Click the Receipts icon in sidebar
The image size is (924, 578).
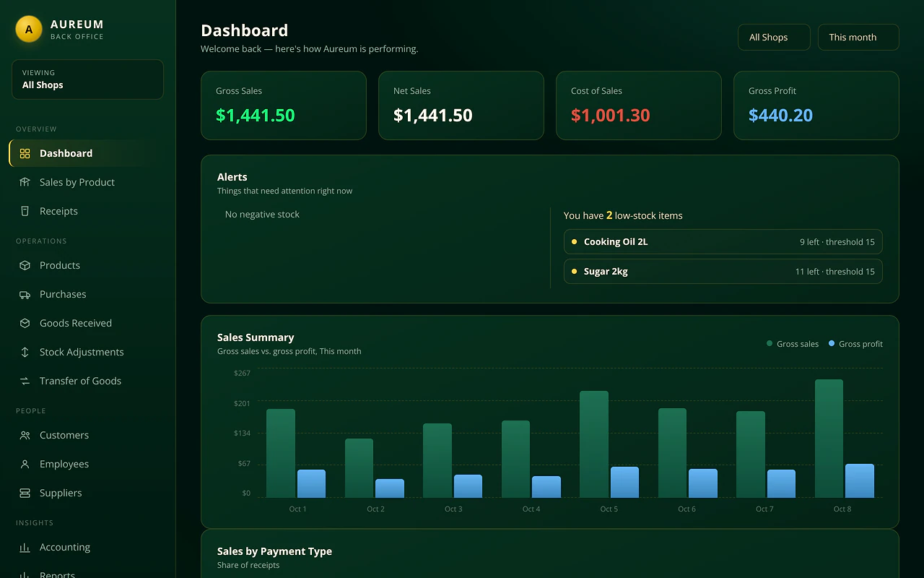point(25,211)
